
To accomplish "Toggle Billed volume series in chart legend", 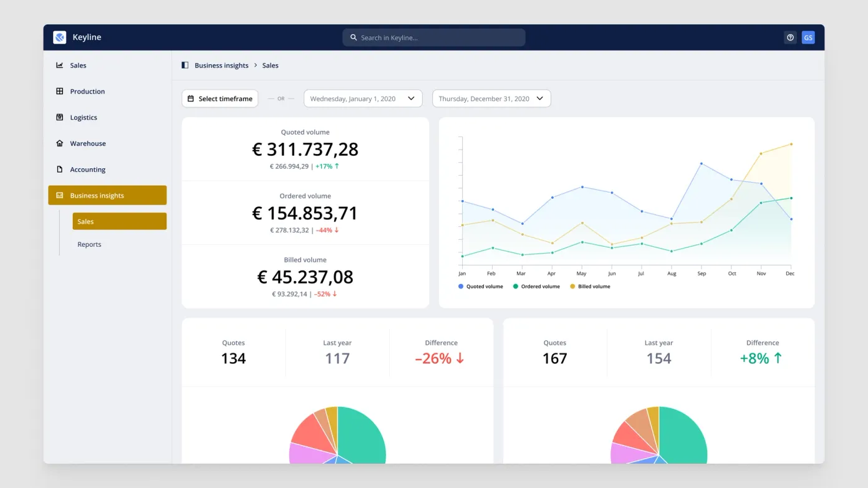I will point(590,287).
